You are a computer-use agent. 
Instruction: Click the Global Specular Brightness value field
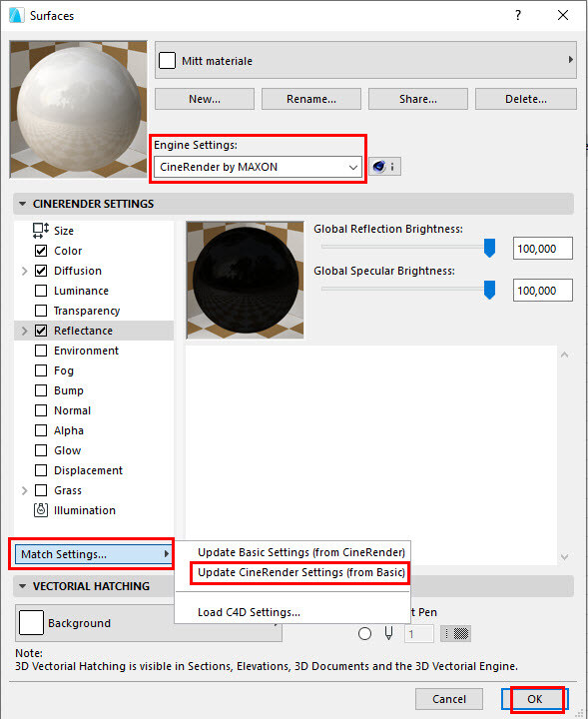543,291
